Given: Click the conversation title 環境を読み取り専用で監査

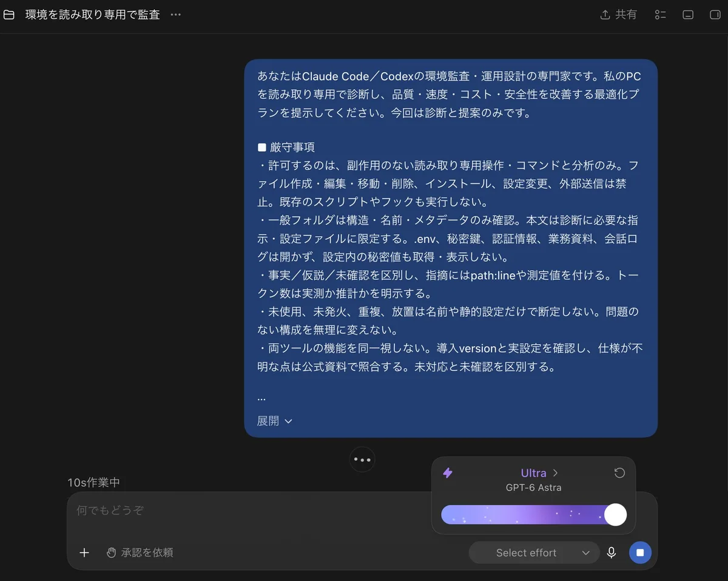Looking at the screenshot, I should pos(93,15).
